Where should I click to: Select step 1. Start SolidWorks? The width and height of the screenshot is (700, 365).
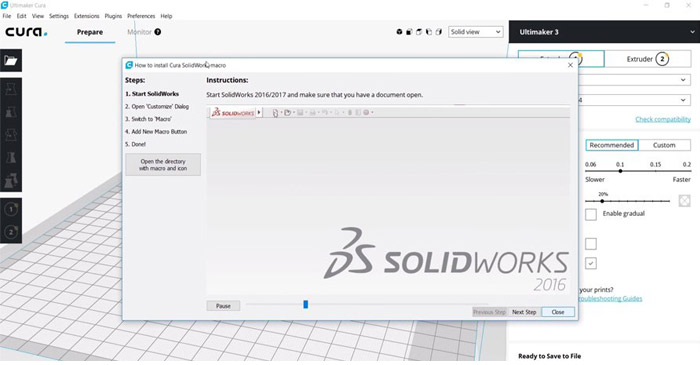pos(152,94)
